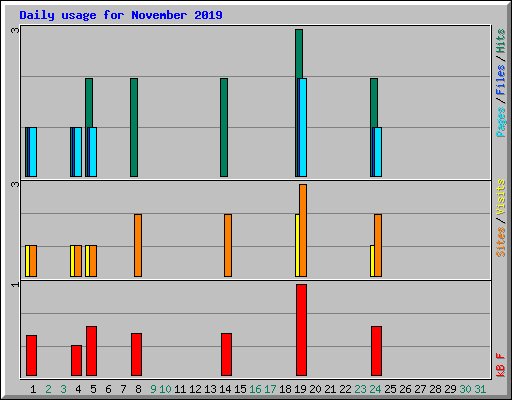The image size is (512, 400).
Task: Select the cyan Pages bar for day 4
Action: 78,152
